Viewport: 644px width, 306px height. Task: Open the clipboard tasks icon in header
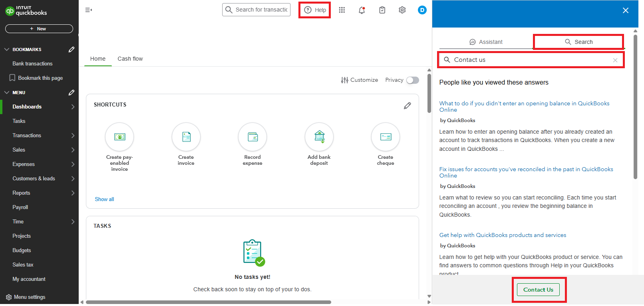pyautogui.click(x=382, y=10)
